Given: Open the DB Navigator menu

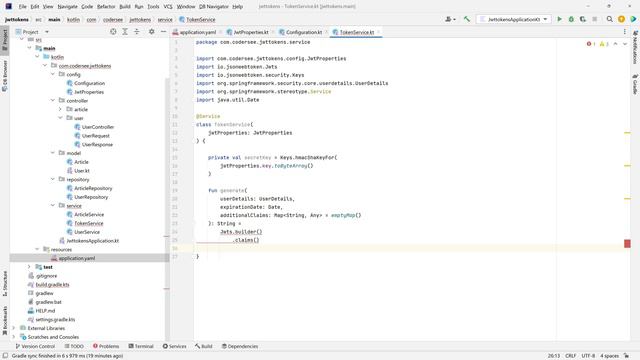Looking at the screenshot, I should [x=213, y=7].
